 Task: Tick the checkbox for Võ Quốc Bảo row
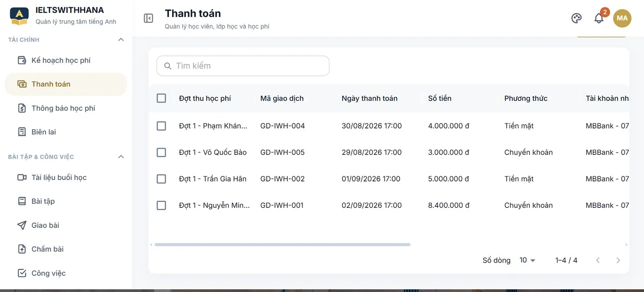click(161, 152)
